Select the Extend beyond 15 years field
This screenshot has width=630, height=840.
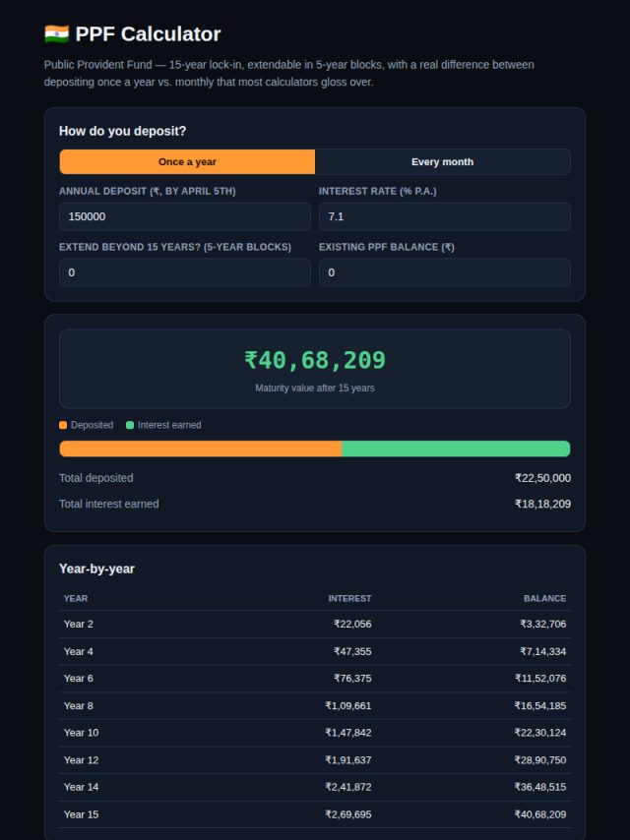[x=185, y=272]
